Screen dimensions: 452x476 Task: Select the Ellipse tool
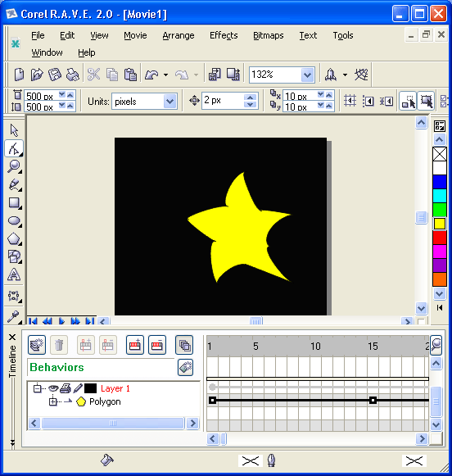pos(14,220)
